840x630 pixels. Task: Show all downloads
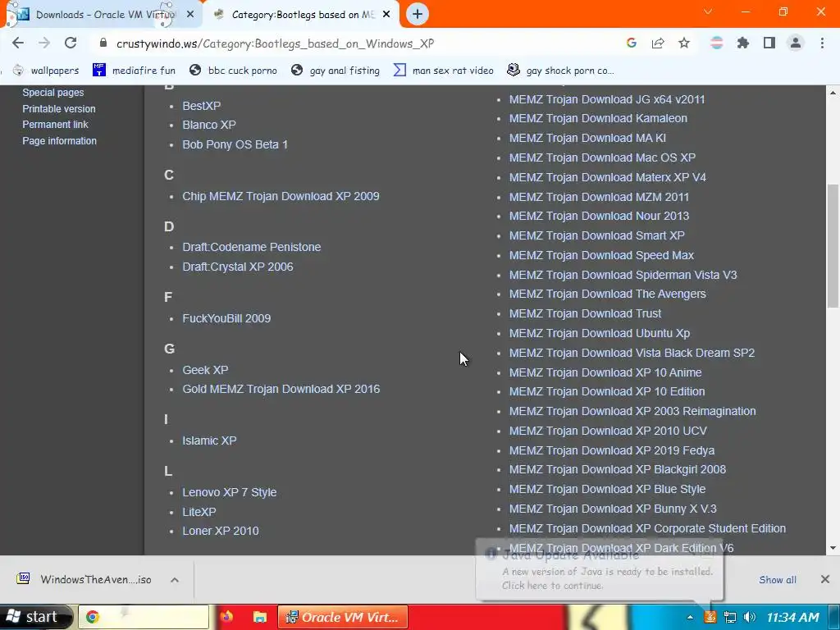pos(778,580)
